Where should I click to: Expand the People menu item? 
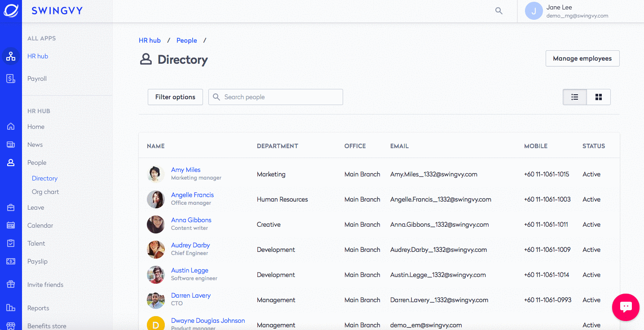pos(37,163)
